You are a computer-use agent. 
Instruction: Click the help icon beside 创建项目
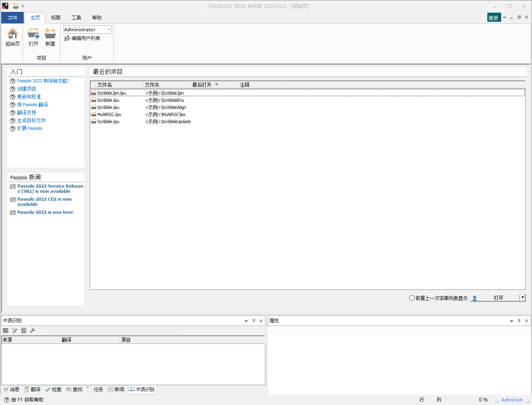13,89
